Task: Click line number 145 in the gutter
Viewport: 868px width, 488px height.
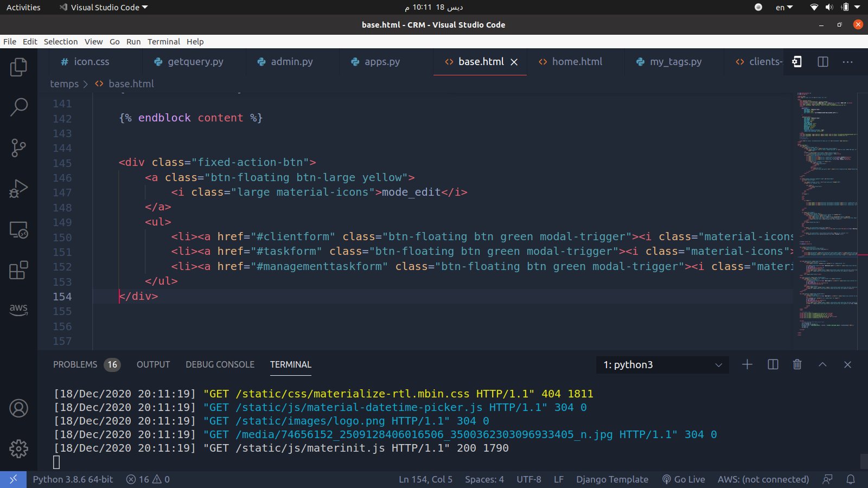Action: [62, 163]
